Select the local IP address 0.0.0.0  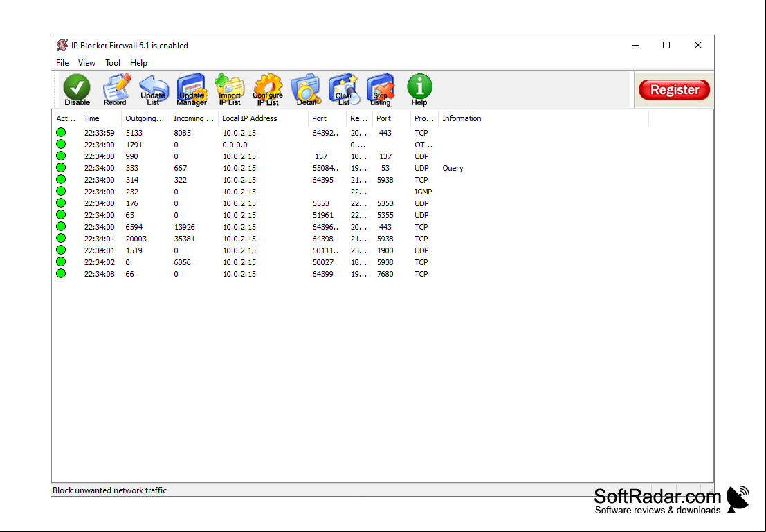coord(235,145)
